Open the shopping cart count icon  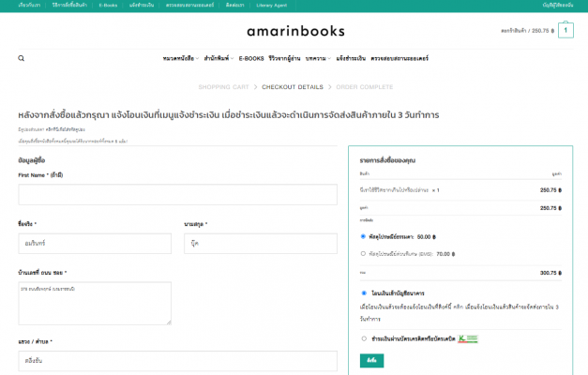click(565, 30)
